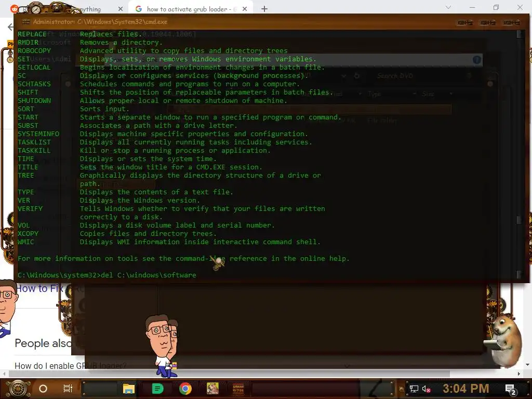532x399 pixels.
Task: Click Chrome horizontal scrollbar right arrow
Action: [519, 374]
